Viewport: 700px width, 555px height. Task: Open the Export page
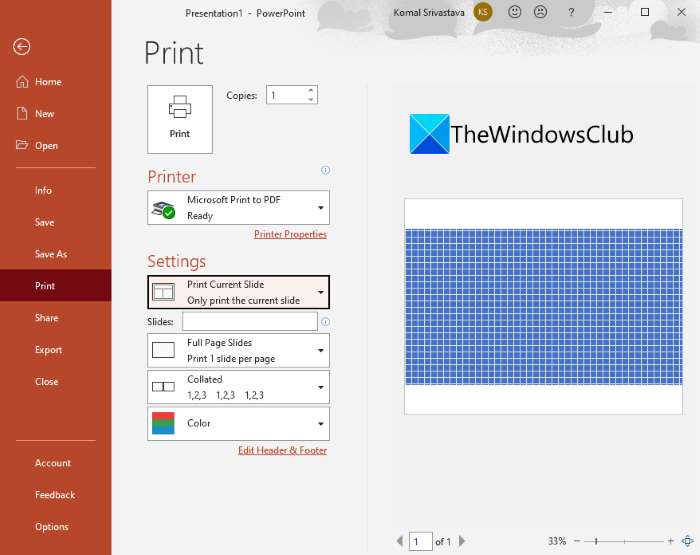tap(55, 350)
